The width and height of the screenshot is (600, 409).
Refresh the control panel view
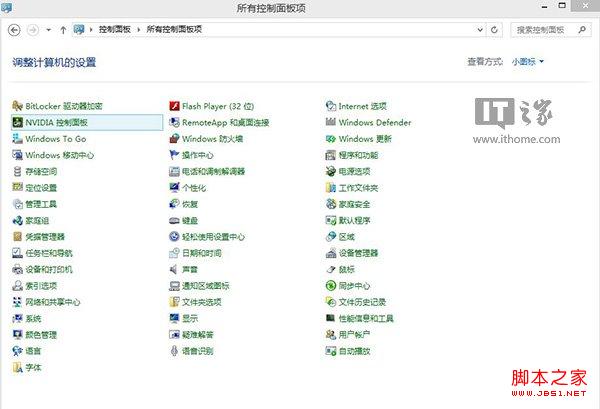point(494,29)
